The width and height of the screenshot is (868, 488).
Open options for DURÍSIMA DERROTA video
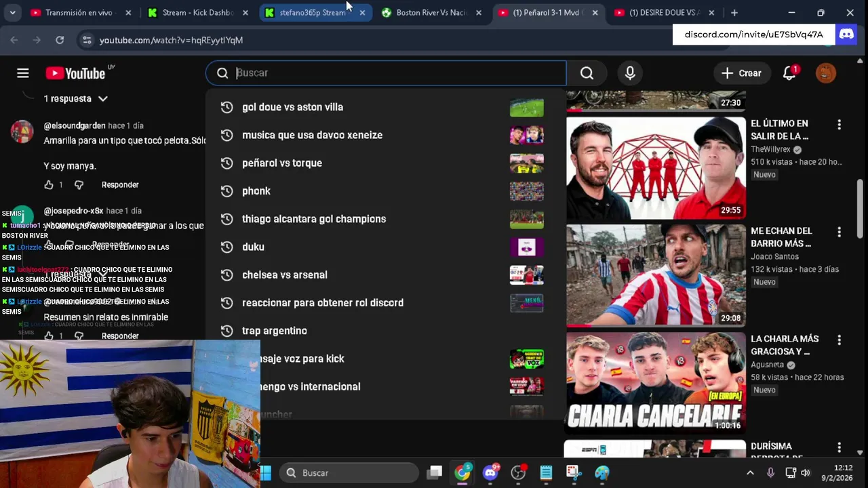coord(839,448)
